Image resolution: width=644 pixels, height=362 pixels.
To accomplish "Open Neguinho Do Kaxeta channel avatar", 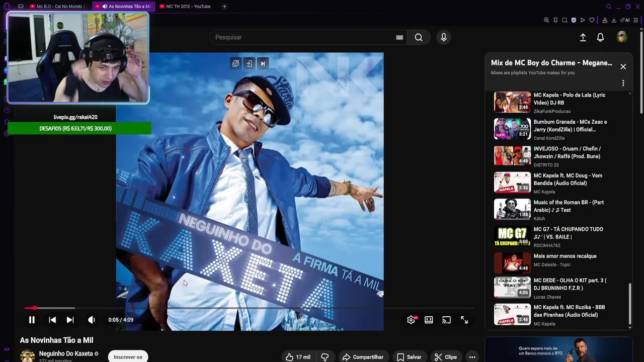I will point(27,355).
